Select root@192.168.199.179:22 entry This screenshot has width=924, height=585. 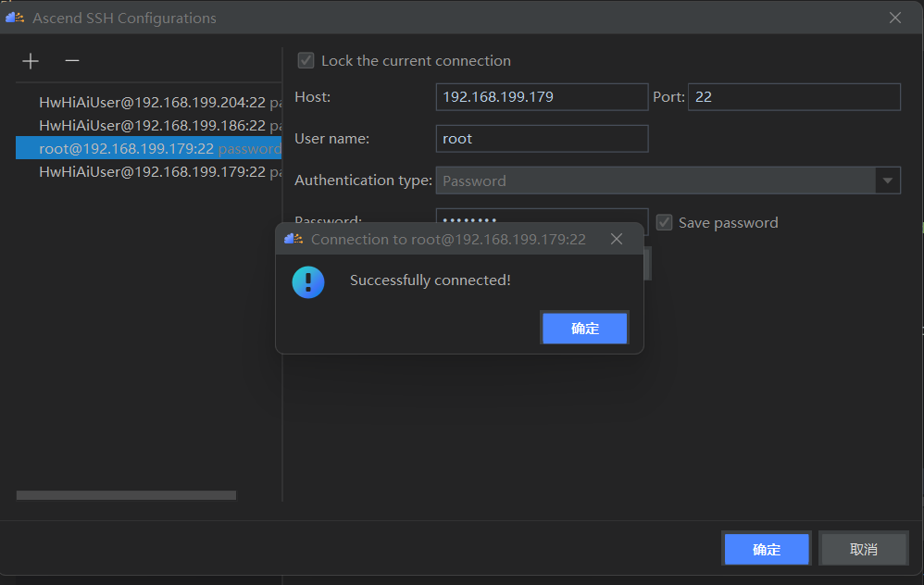(148, 148)
